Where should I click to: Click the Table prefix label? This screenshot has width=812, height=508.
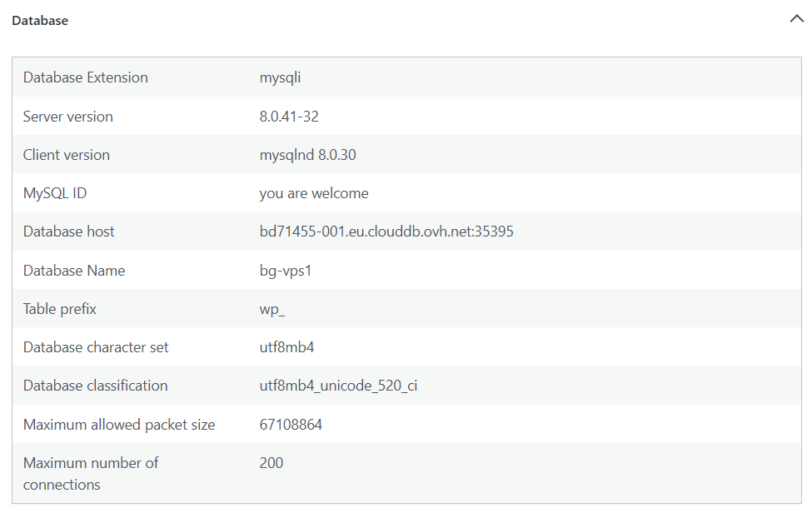60,309
